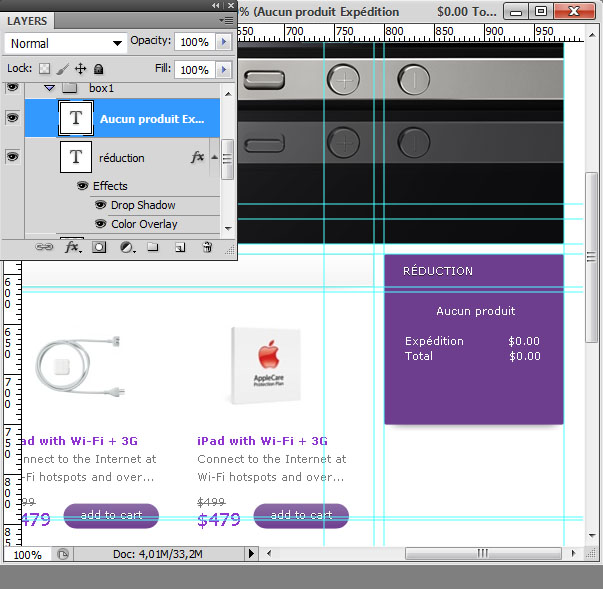Hide the box1 group

tap(12, 88)
